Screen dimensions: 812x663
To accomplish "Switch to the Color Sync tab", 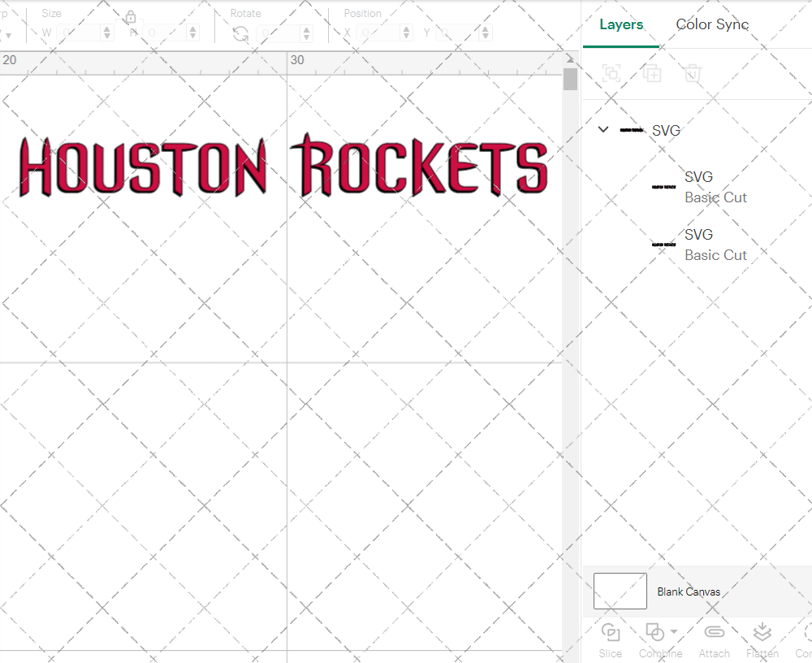I will point(712,24).
